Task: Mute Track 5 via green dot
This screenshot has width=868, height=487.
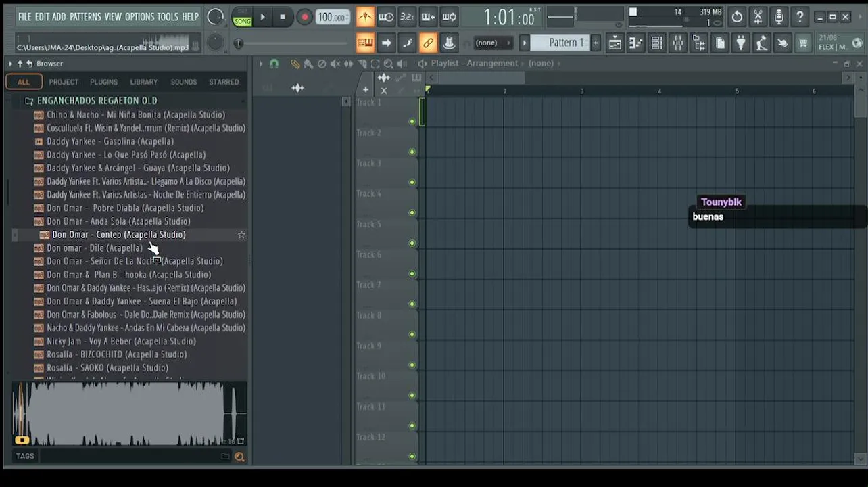Action: pyautogui.click(x=412, y=243)
